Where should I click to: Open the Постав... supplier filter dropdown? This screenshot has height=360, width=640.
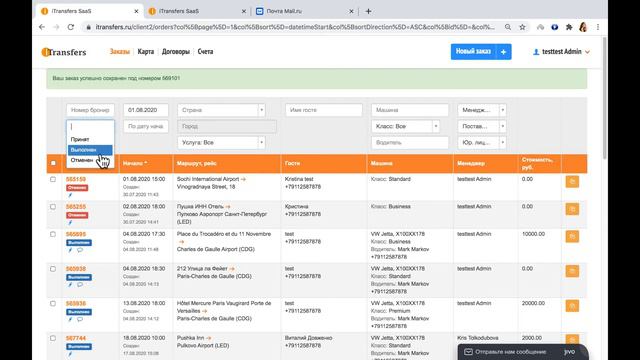[x=482, y=126]
